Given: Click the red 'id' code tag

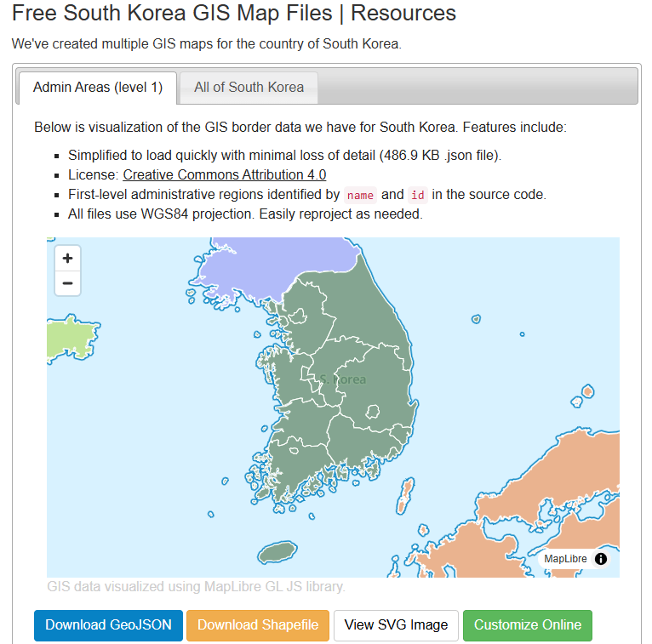Looking at the screenshot, I should 417,195.
